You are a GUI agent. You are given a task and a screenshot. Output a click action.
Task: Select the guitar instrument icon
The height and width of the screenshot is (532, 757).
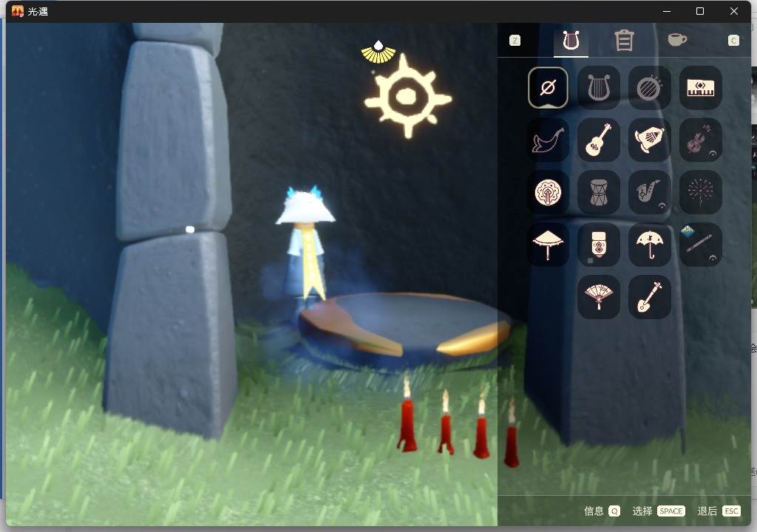pos(599,140)
